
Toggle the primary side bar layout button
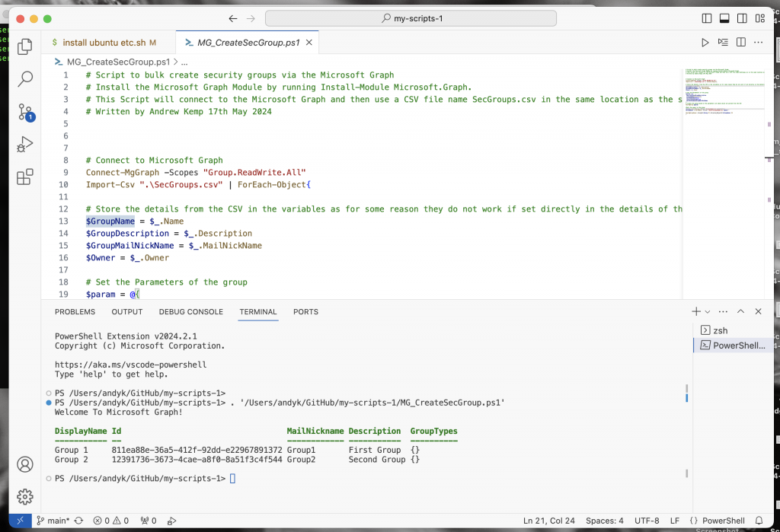[706, 18]
